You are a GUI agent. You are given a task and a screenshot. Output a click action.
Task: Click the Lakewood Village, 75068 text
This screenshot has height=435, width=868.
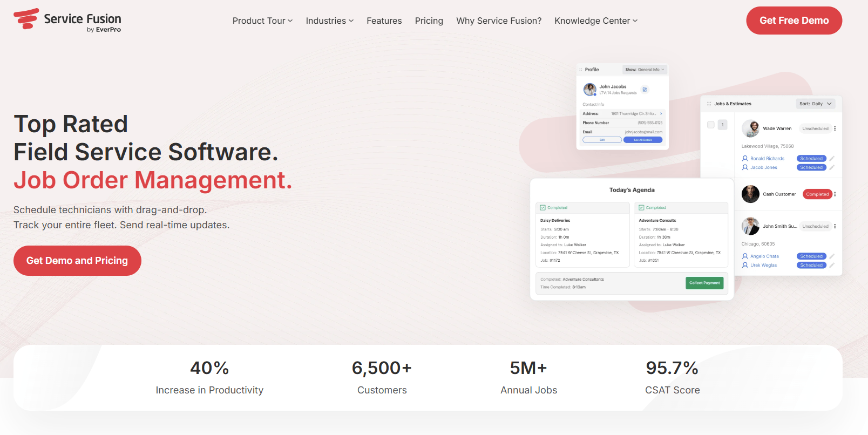click(768, 146)
